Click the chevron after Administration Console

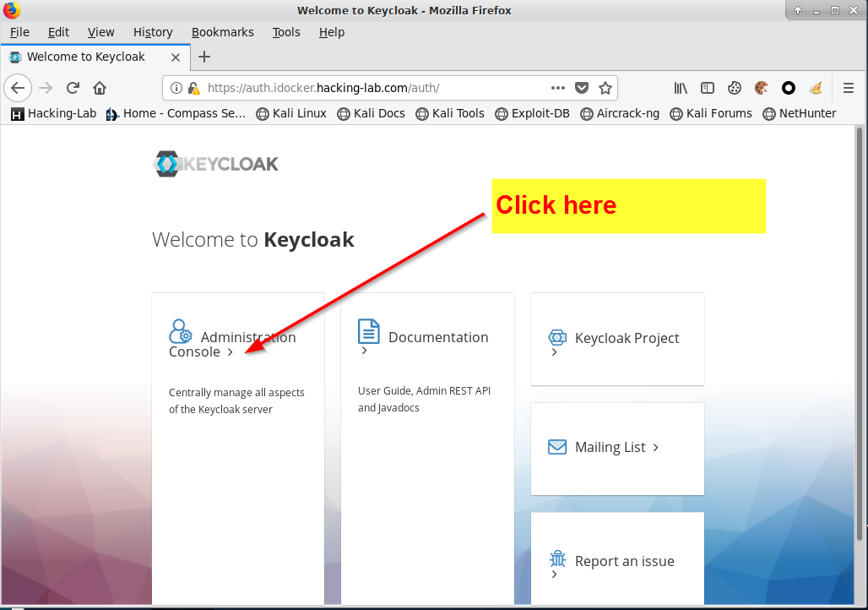[x=231, y=352]
